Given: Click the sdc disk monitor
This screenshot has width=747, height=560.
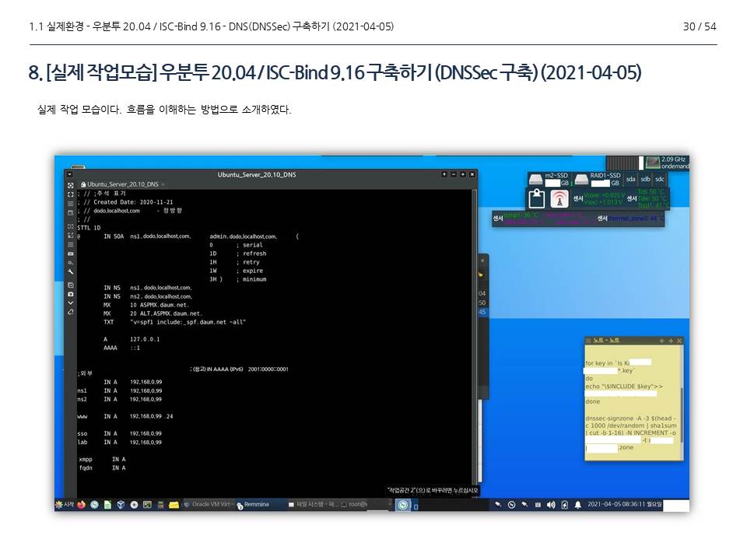Looking at the screenshot, I should coord(659,179).
